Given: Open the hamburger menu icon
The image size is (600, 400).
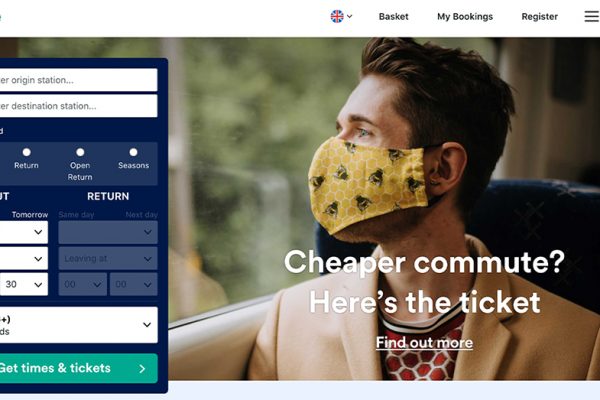Looking at the screenshot, I should tap(592, 16).
